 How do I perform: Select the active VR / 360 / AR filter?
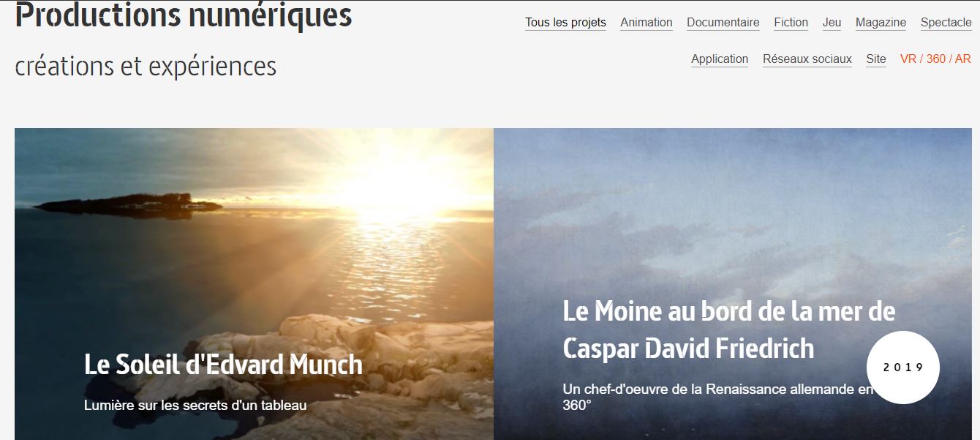click(935, 59)
